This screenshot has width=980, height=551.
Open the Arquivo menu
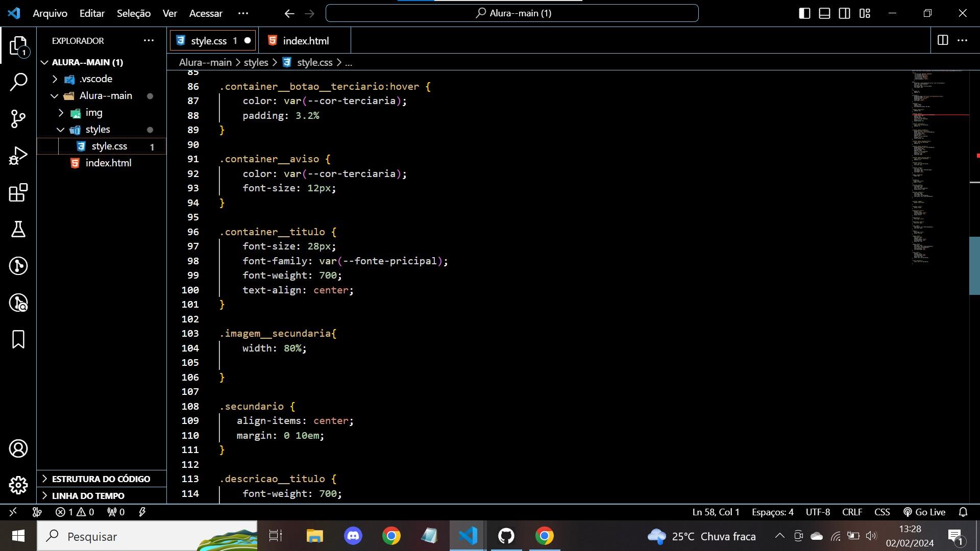click(x=50, y=13)
